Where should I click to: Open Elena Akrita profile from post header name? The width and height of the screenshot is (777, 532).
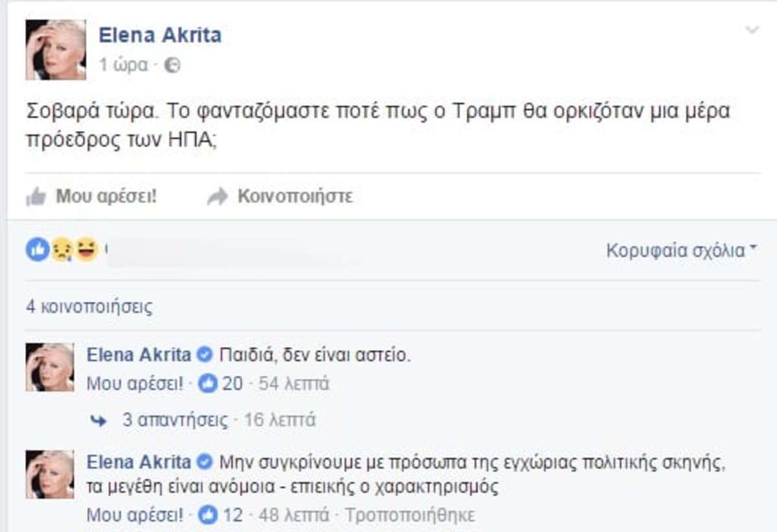pos(160,35)
